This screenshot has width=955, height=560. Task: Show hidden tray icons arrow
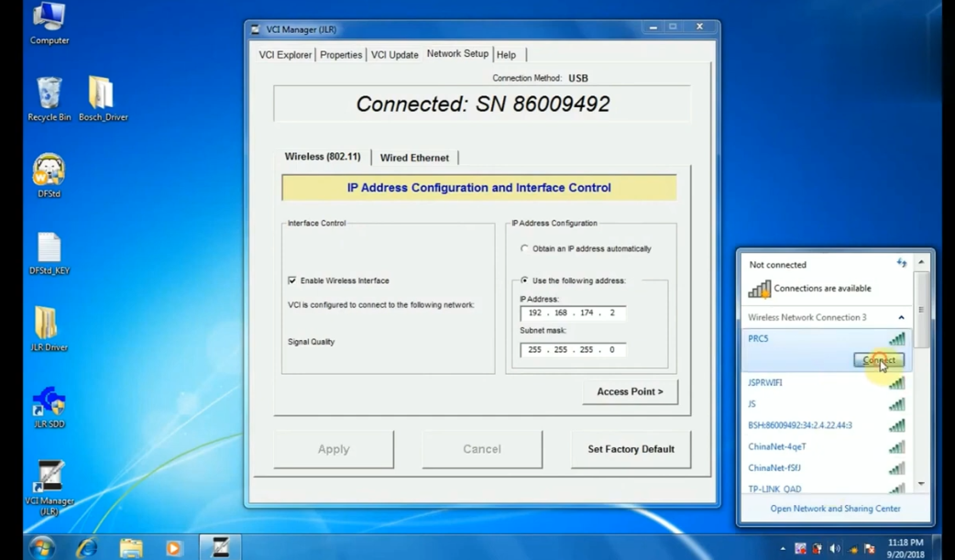tap(784, 548)
